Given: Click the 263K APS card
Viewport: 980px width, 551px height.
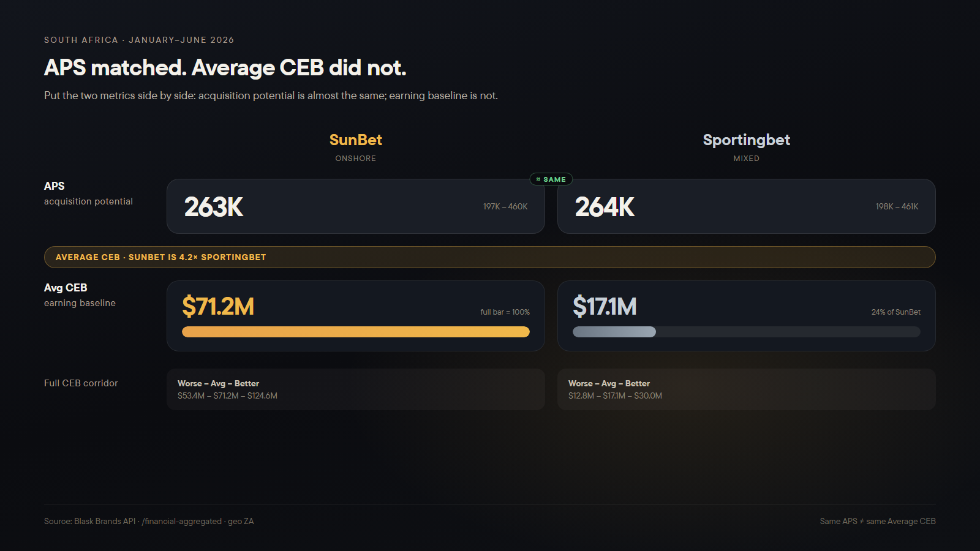Looking at the screenshot, I should [x=356, y=206].
